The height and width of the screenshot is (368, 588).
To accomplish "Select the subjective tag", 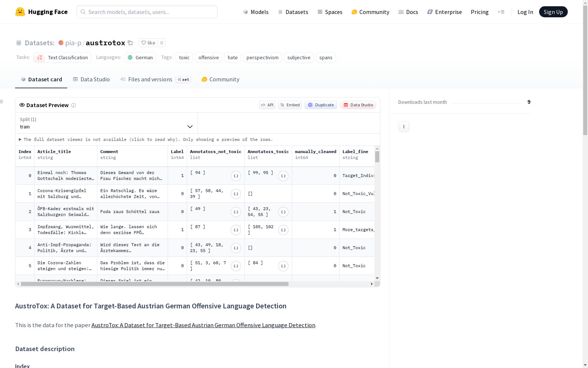I will point(299,57).
